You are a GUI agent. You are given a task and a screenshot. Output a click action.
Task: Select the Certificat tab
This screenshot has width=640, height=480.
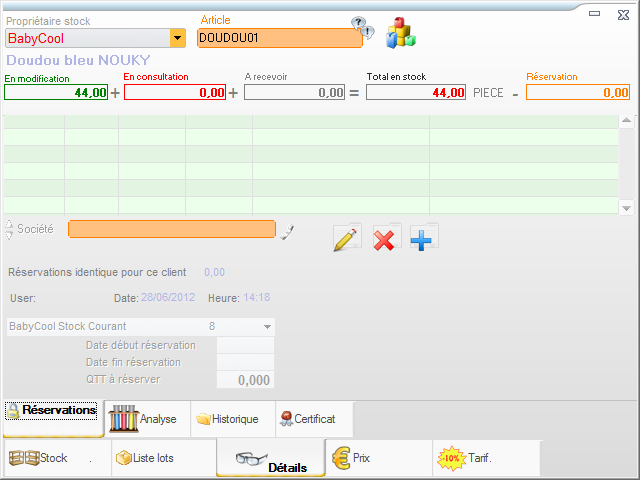pyautogui.click(x=306, y=419)
